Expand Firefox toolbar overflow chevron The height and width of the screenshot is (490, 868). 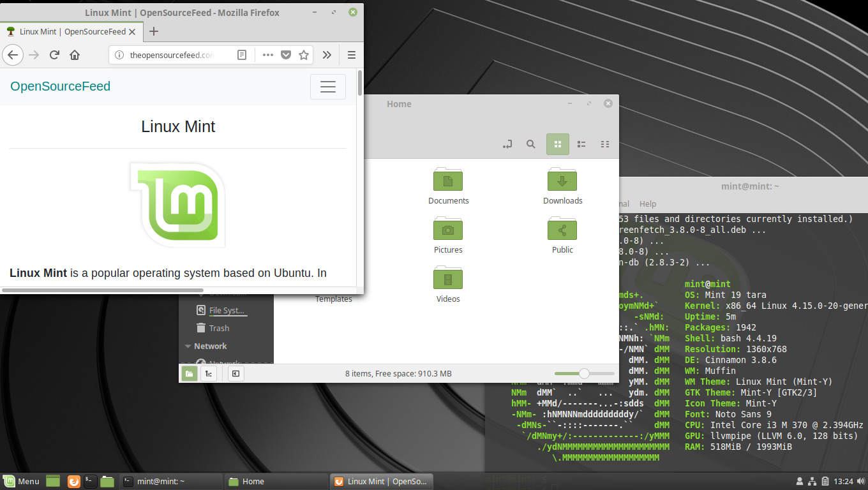pos(327,55)
